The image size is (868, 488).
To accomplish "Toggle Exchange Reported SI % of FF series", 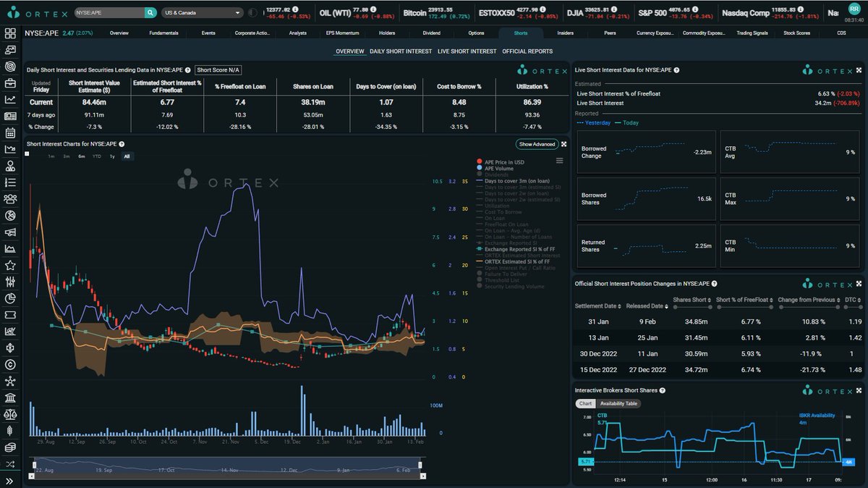I will coord(517,248).
